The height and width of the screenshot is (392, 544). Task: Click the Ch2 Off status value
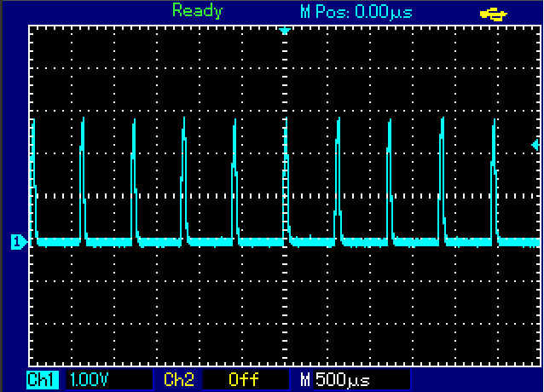pos(246,379)
